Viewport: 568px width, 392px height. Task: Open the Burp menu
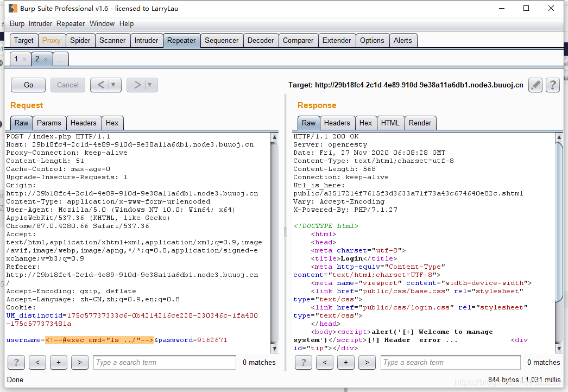click(17, 23)
